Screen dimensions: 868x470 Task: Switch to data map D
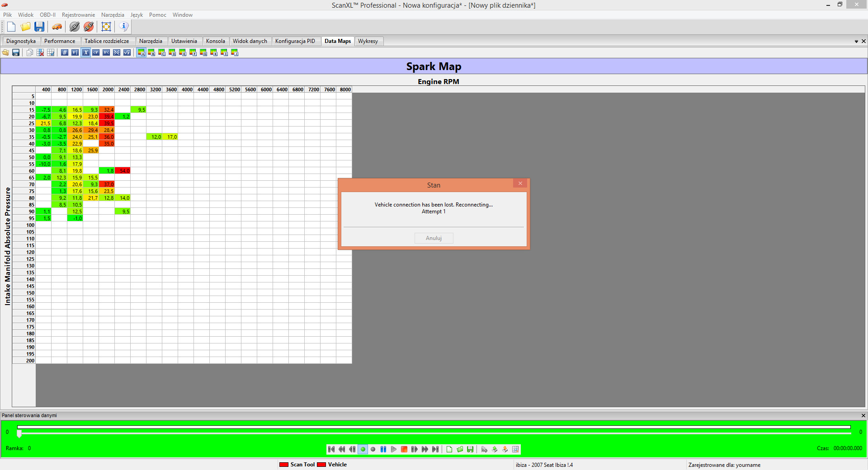(172, 53)
